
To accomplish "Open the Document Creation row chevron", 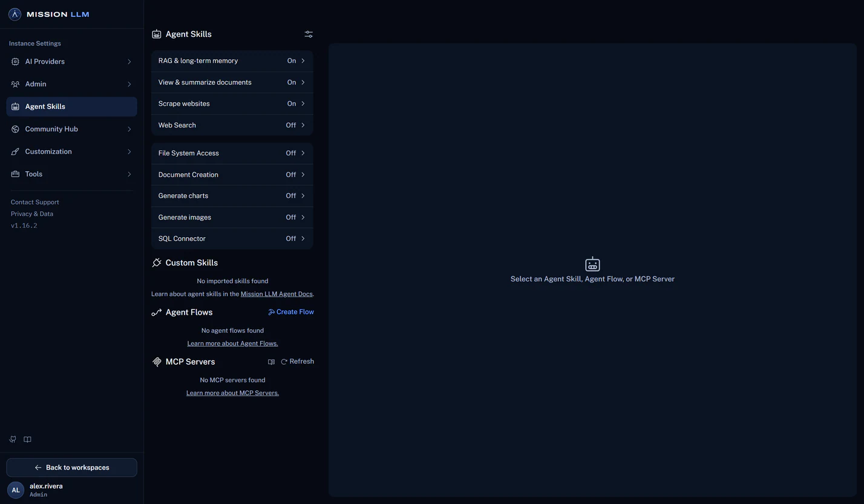I will pos(303,175).
